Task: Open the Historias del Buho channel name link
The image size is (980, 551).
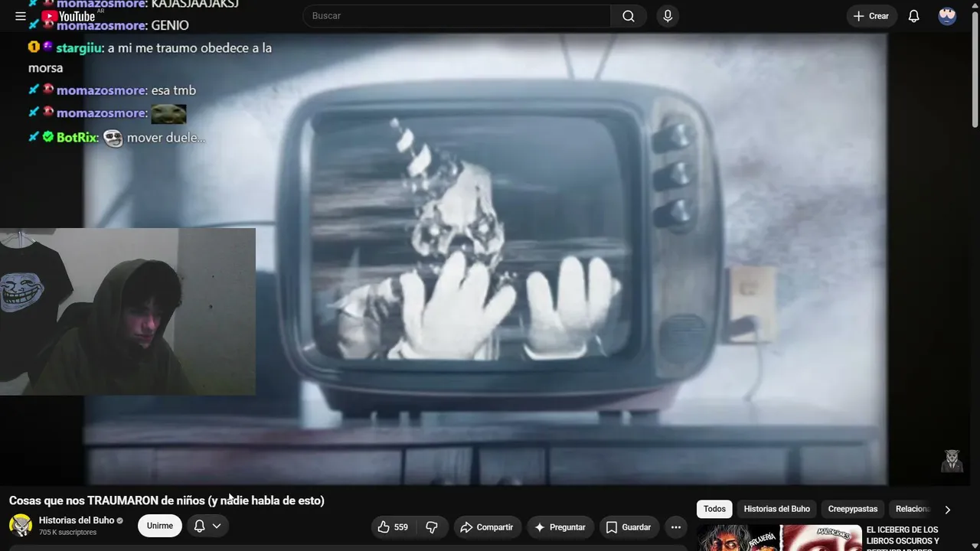Action: point(77,520)
